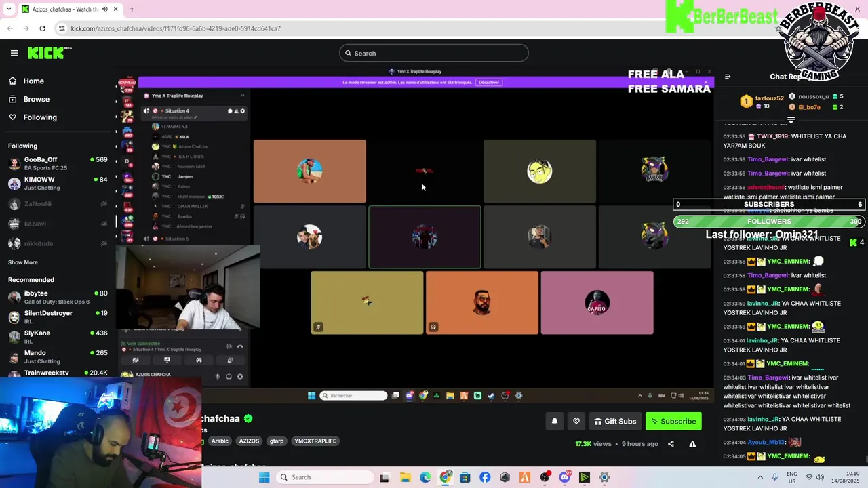Toggle Discord screen share button
Image resolution: width=868 pixels, height=488 pixels.
click(167, 360)
